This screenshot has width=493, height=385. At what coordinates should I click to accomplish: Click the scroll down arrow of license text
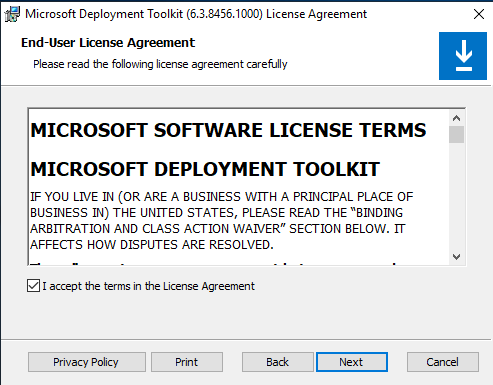coord(456,257)
